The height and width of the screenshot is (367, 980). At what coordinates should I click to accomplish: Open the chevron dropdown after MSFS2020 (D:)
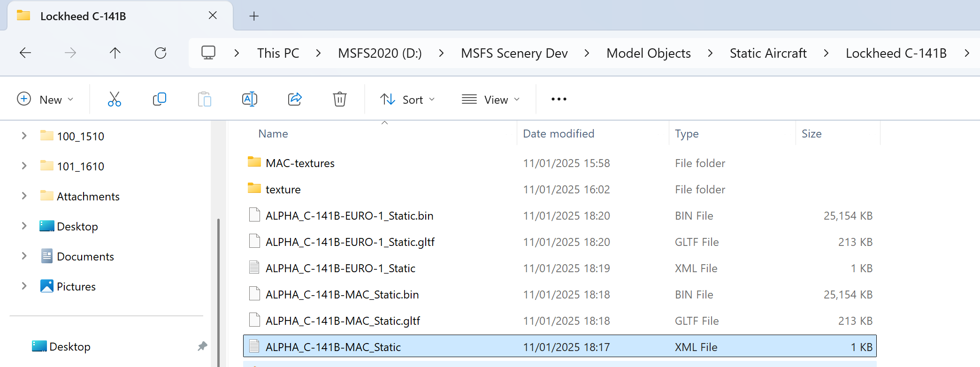[x=441, y=53]
